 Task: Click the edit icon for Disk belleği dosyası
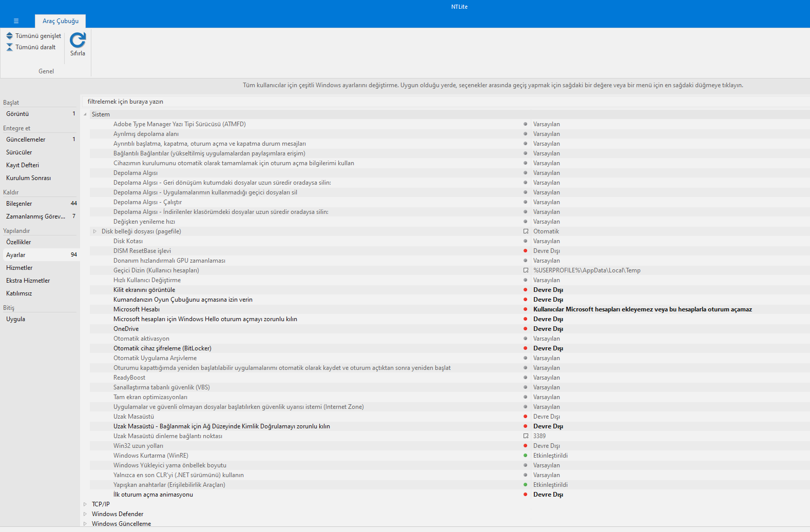click(x=526, y=231)
